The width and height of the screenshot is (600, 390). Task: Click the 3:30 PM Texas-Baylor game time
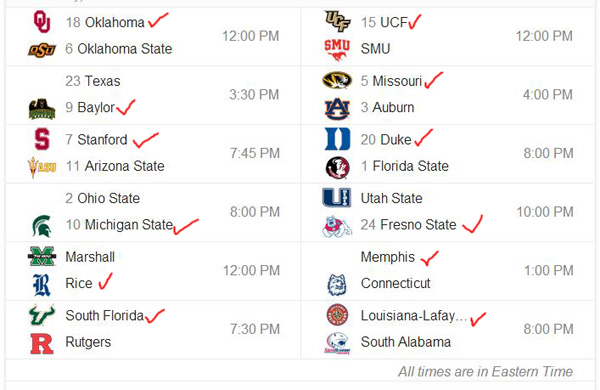254,95
